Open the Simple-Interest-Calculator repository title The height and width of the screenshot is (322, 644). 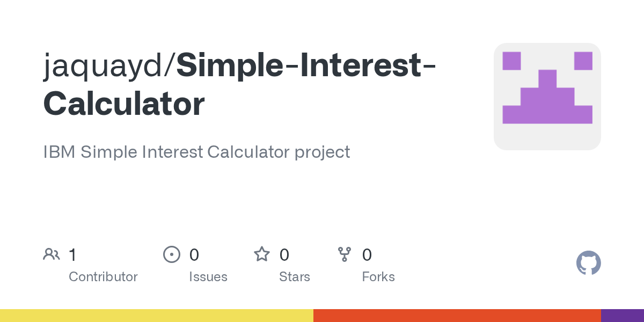click(x=239, y=85)
